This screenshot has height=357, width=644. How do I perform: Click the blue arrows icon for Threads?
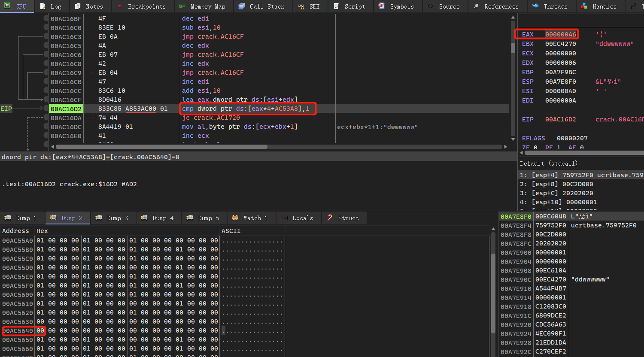point(535,6)
